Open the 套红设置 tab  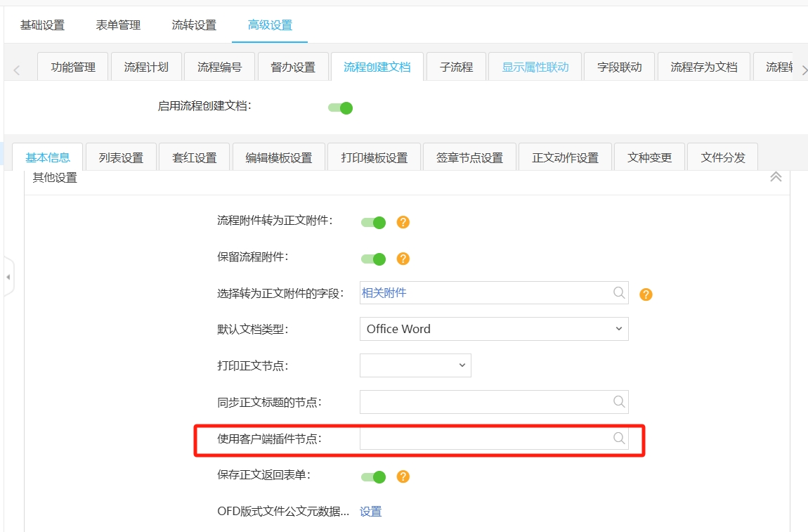[195, 157]
